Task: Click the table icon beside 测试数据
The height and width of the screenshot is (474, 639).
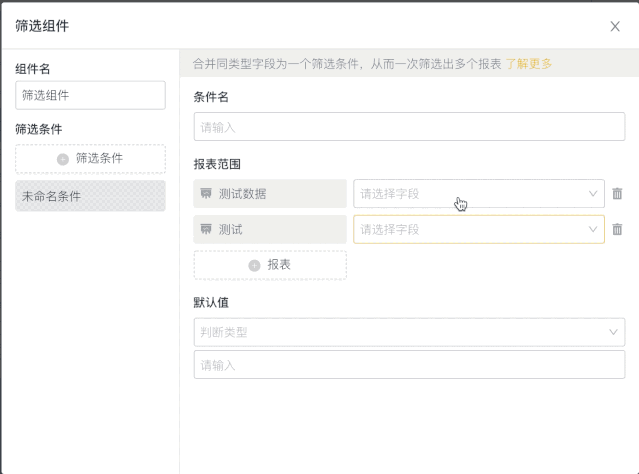Action: pos(206,193)
